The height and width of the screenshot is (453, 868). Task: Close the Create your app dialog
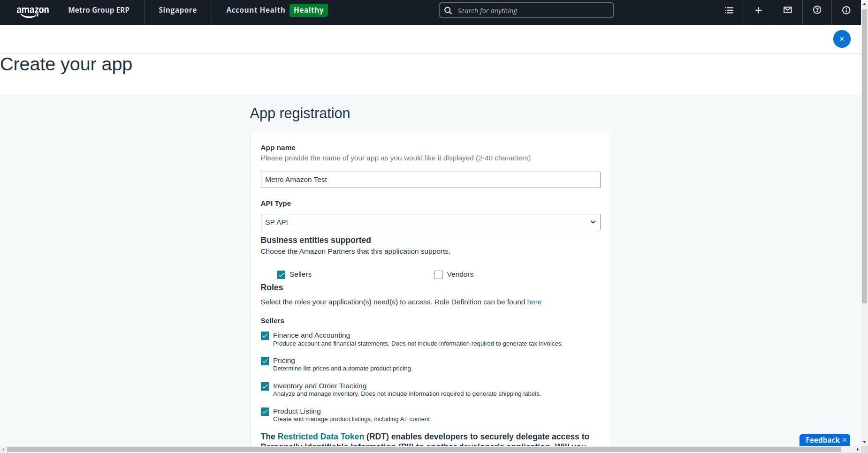841,39
